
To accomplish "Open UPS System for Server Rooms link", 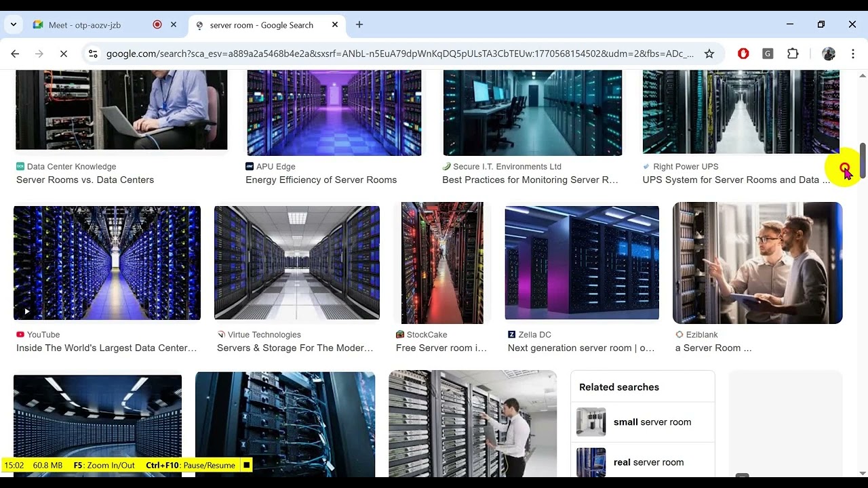I will coord(736,180).
